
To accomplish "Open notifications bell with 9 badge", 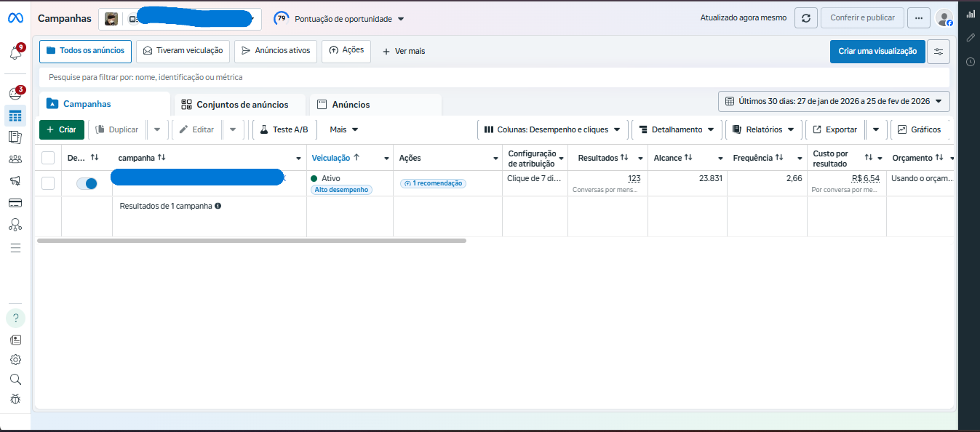I will pos(15,53).
